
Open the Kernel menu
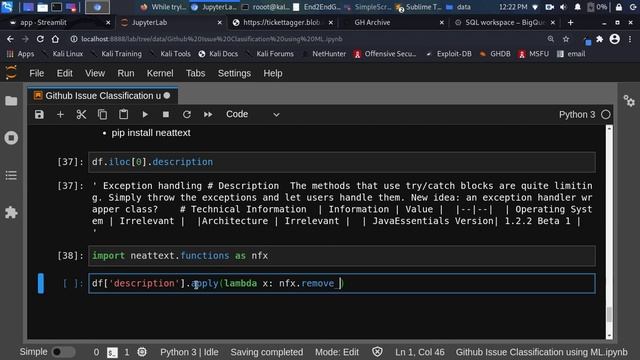pos(160,73)
